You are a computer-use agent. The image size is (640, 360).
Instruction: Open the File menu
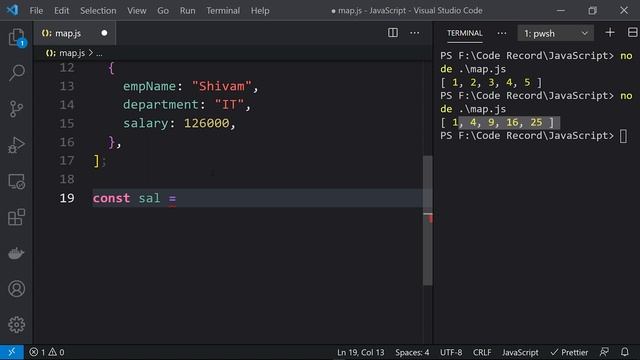click(36, 10)
